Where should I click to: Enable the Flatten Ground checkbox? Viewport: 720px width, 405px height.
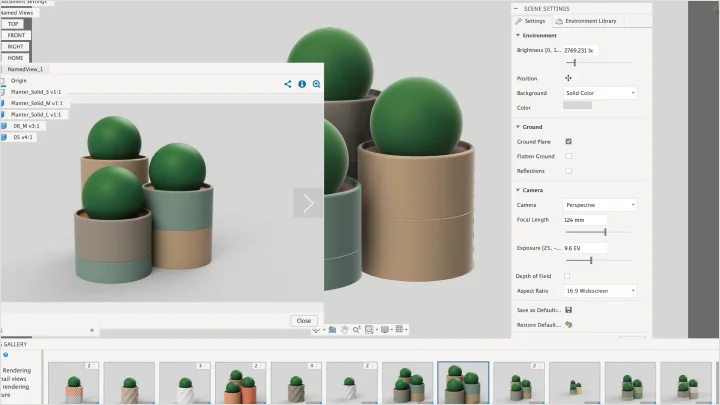click(568, 156)
